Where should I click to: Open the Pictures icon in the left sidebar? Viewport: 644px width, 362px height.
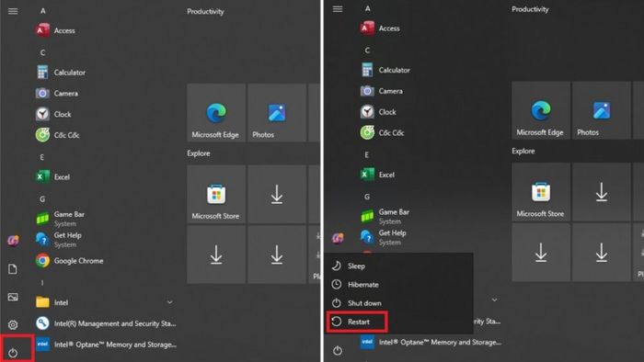coord(13,297)
